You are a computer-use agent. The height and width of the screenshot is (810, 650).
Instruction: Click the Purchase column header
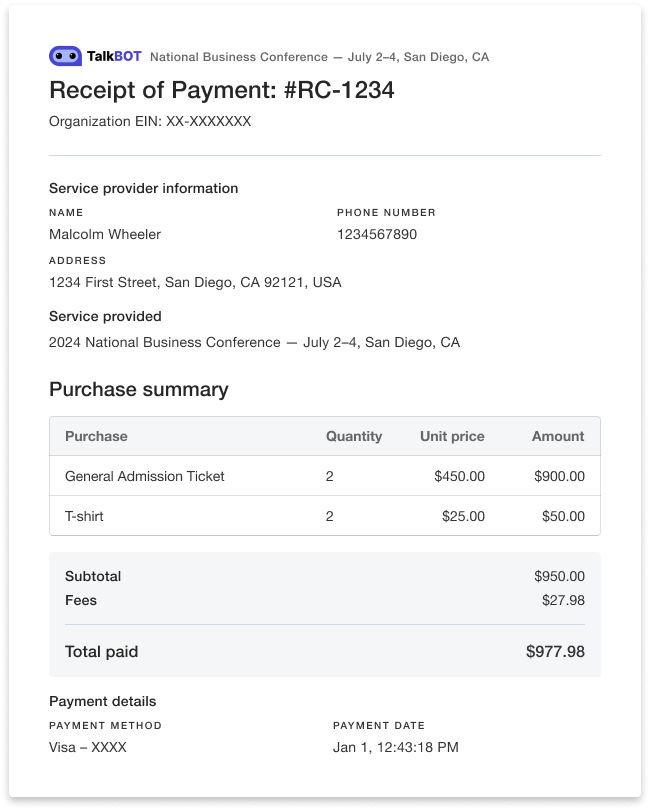[x=96, y=436]
